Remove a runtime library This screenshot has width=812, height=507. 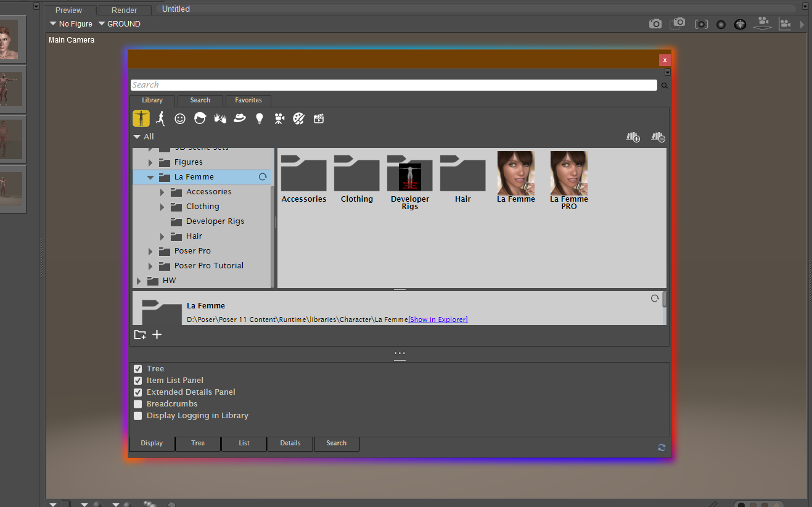pos(658,137)
